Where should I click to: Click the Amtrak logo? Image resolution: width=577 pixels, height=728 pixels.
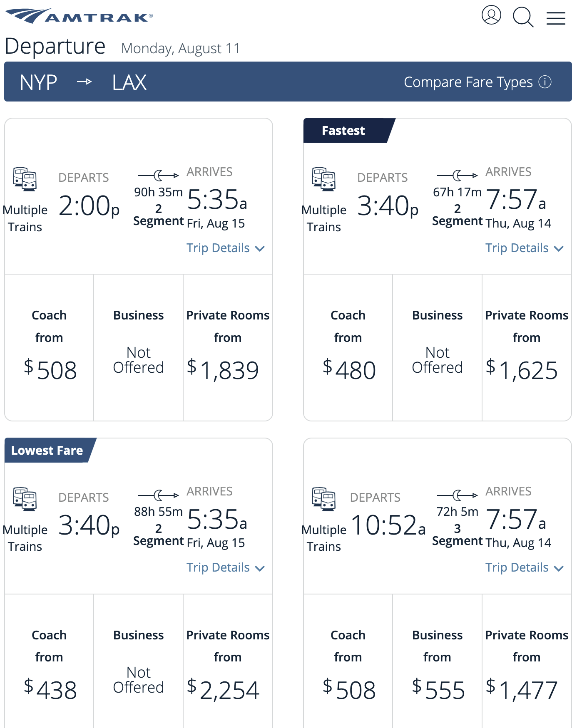coord(79,16)
